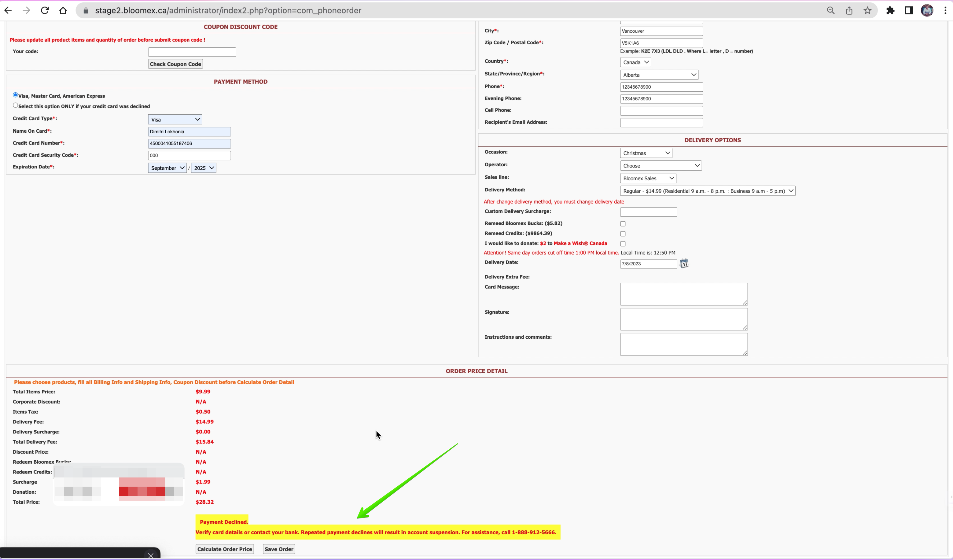This screenshot has height=560, width=953.
Task: Click the Calculate Order Price button
Action: 225,549
